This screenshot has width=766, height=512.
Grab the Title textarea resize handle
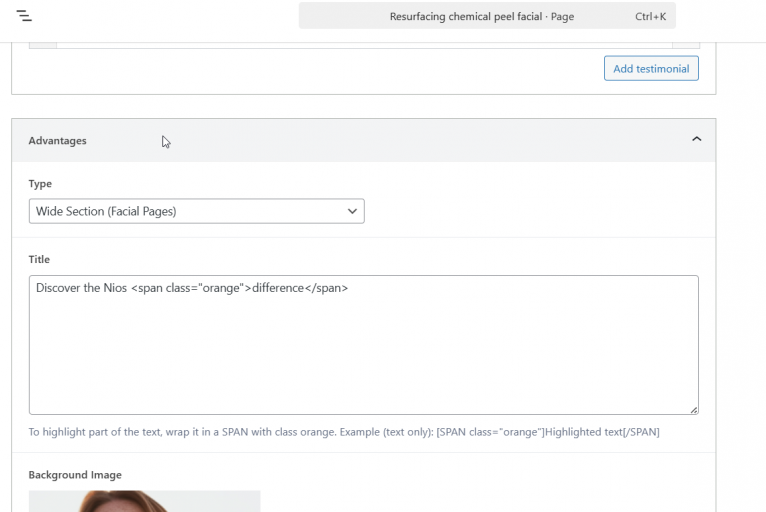coord(694,410)
